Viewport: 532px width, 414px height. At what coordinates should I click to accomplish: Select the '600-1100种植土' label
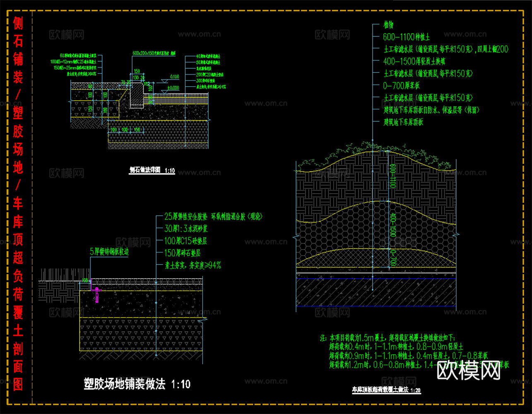tap(406, 37)
